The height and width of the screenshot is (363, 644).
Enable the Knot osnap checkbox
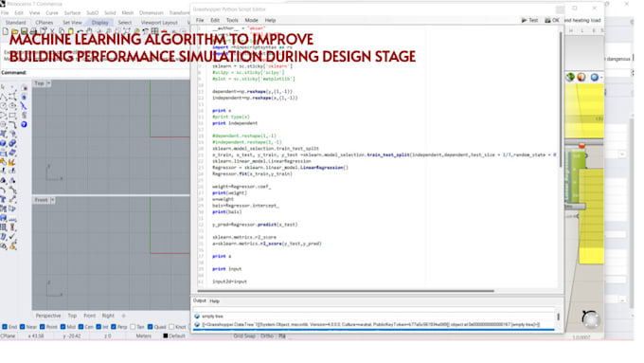(171, 327)
